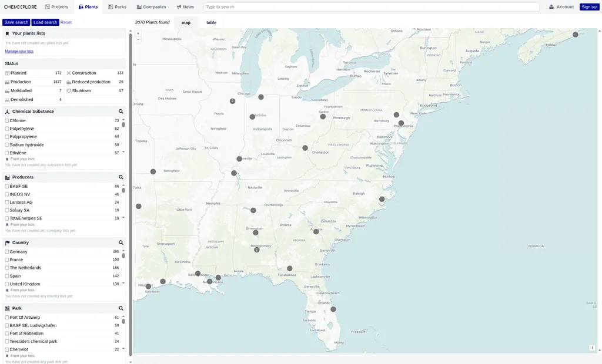The width and height of the screenshot is (602, 364).
Task: Zoom in the map with plus button
Action: click(138, 33)
